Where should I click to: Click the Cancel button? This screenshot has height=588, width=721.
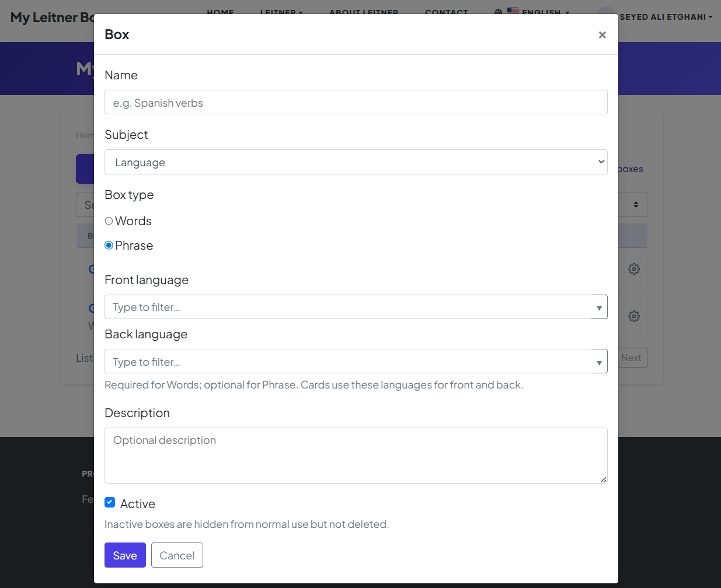click(x=177, y=555)
